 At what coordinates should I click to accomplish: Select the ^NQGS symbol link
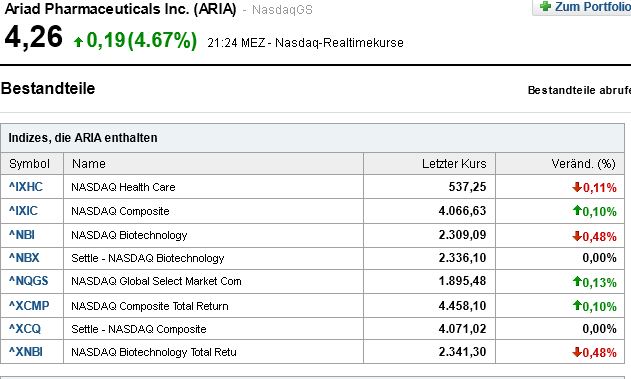[x=29, y=281]
